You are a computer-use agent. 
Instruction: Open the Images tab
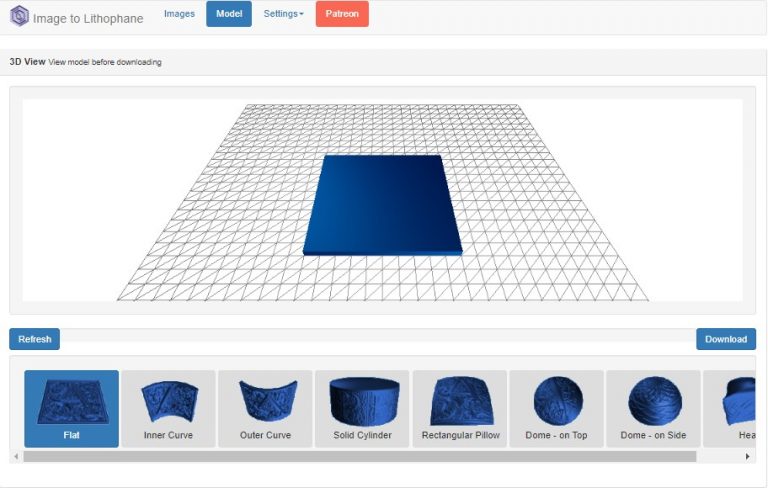tap(179, 14)
